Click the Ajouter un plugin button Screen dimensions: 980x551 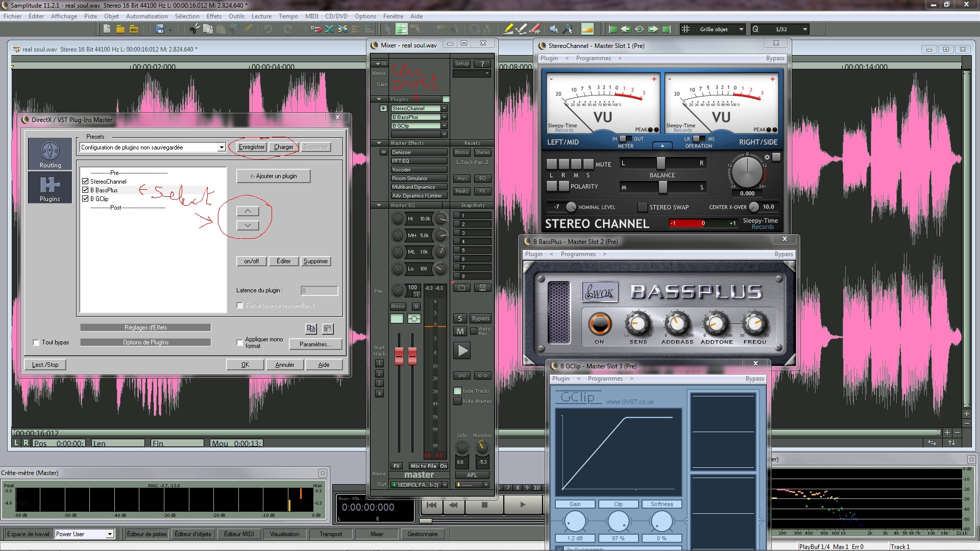[x=273, y=176]
